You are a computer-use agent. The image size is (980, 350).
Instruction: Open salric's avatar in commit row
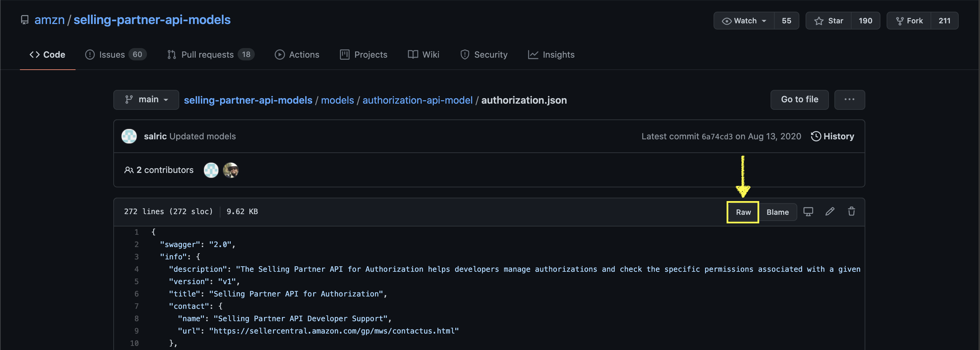129,137
